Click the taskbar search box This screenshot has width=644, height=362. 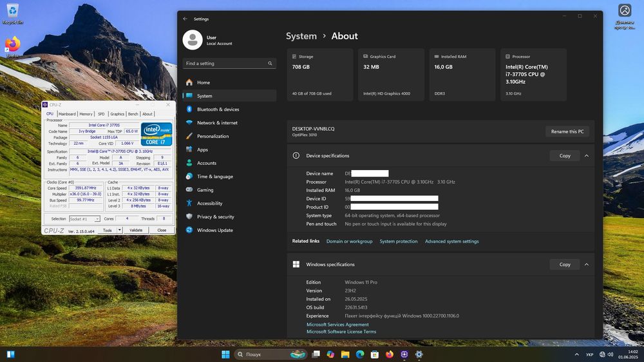click(270, 354)
